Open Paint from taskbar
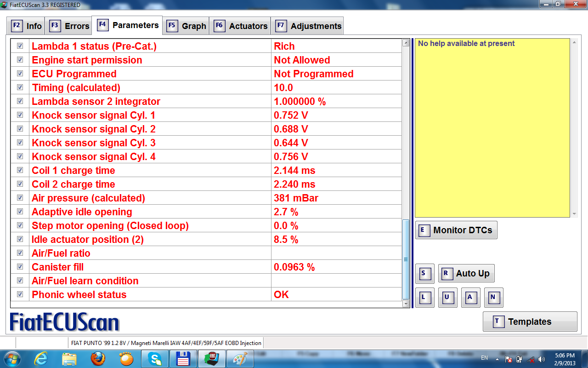This screenshot has width=588, height=368. (x=240, y=359)
